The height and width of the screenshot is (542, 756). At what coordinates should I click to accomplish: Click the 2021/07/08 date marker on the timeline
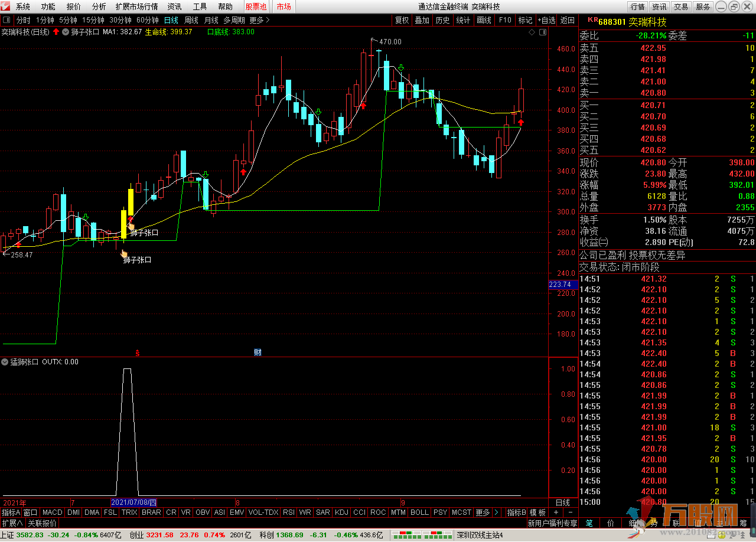(x=134, y=502)
